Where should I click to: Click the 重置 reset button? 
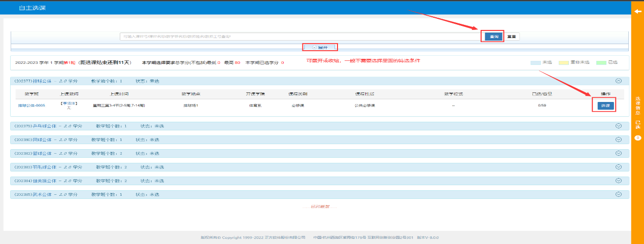[511, 37]
